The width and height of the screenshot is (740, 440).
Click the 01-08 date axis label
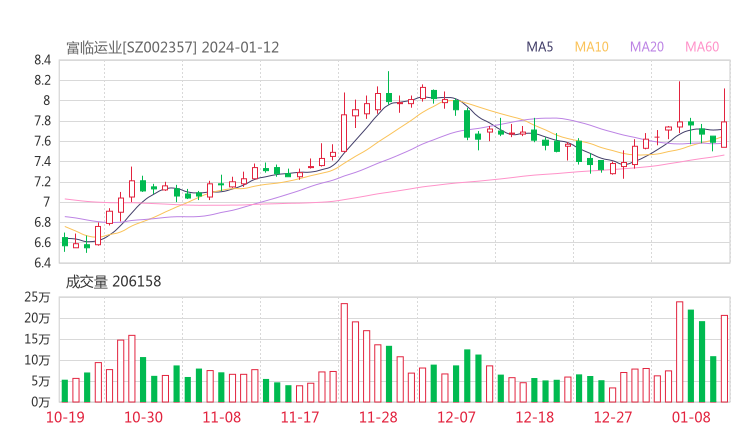click(691, 417)
